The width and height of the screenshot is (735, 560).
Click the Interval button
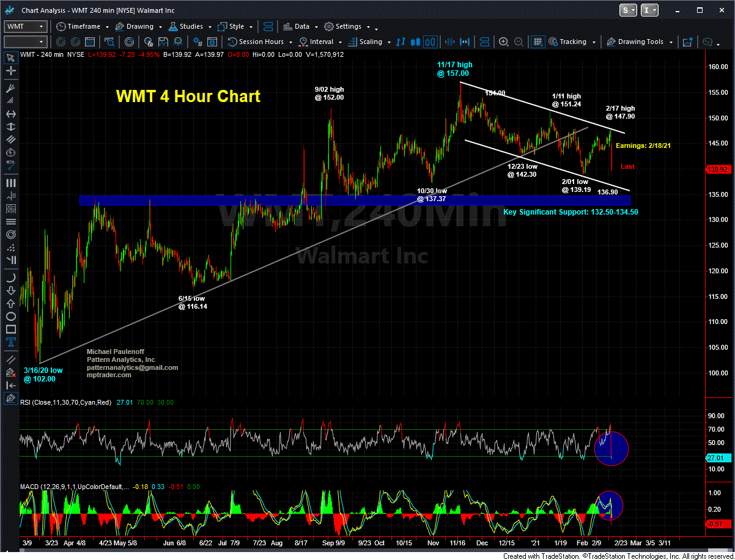pyautogui.click(x=317, y=42)
